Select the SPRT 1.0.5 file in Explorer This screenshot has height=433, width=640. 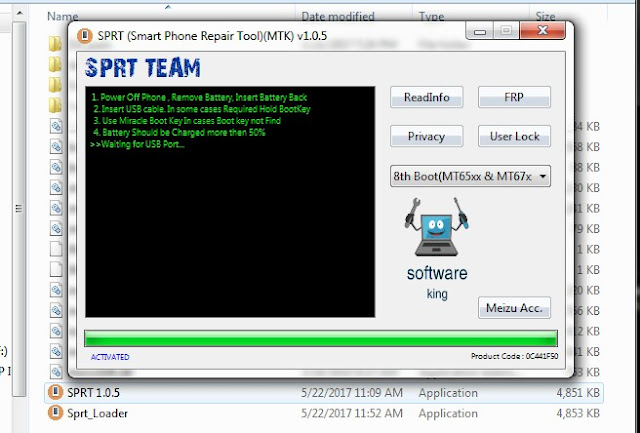[323, 393]
